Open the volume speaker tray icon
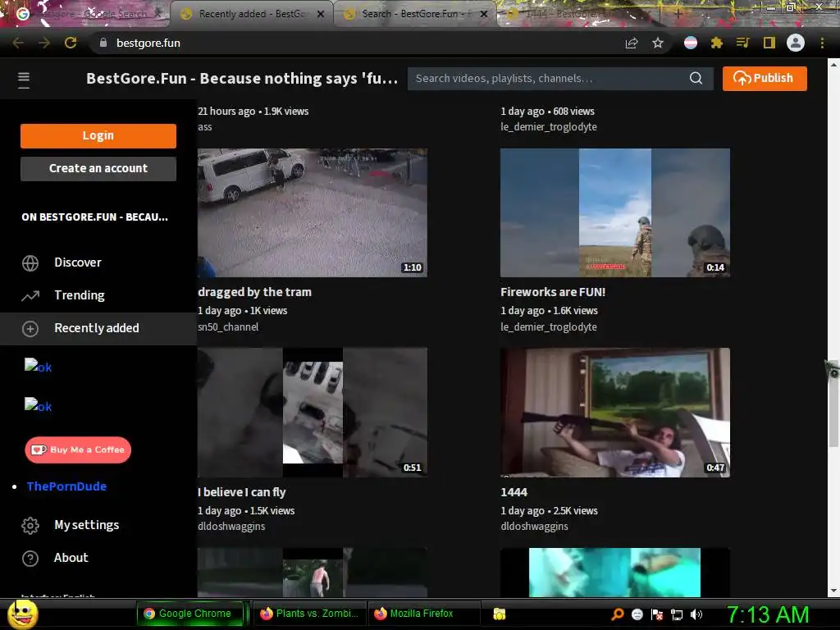The image size is (840, 630). pyautogui.click(x=696, y=614)
